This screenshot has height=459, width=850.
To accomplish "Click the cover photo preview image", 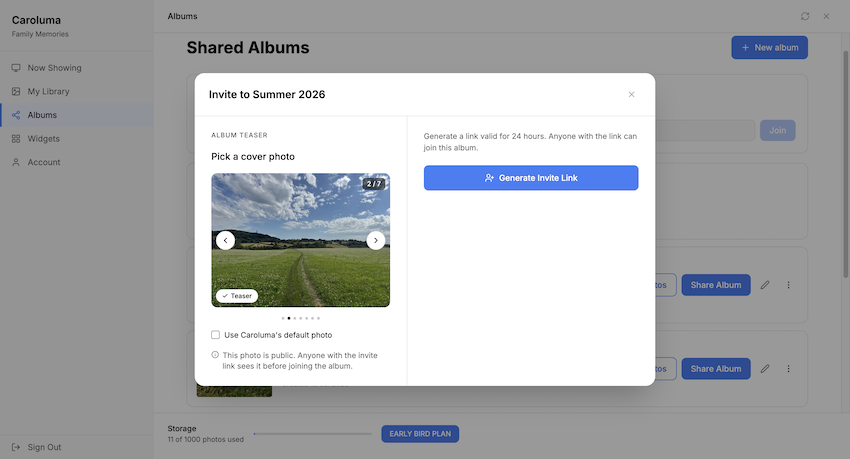I will (300, 240).
